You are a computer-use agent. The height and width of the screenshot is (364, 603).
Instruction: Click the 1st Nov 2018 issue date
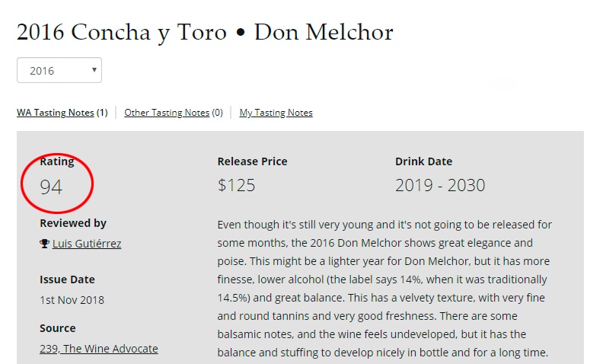click(x=72, y=299)
